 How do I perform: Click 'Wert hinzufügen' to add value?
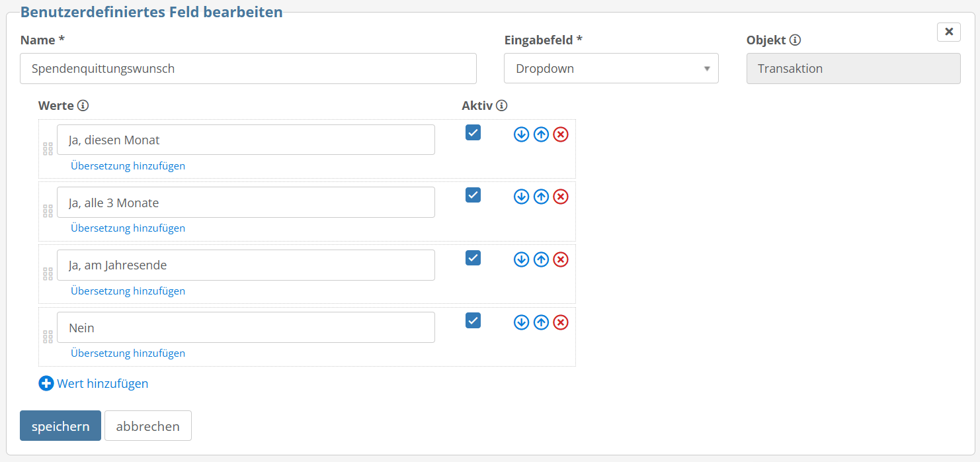click(x=93, y=383)
